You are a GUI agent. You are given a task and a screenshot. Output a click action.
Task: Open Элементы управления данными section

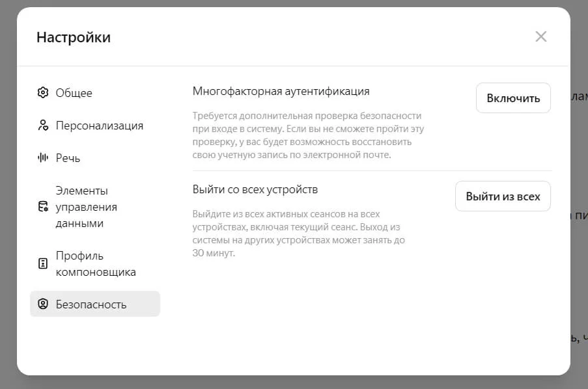pyautogui.click(x=87, y=207)
